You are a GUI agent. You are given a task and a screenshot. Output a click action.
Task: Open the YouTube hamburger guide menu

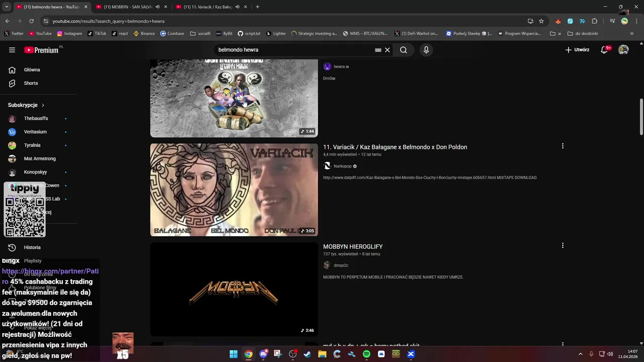click(12, 50)
